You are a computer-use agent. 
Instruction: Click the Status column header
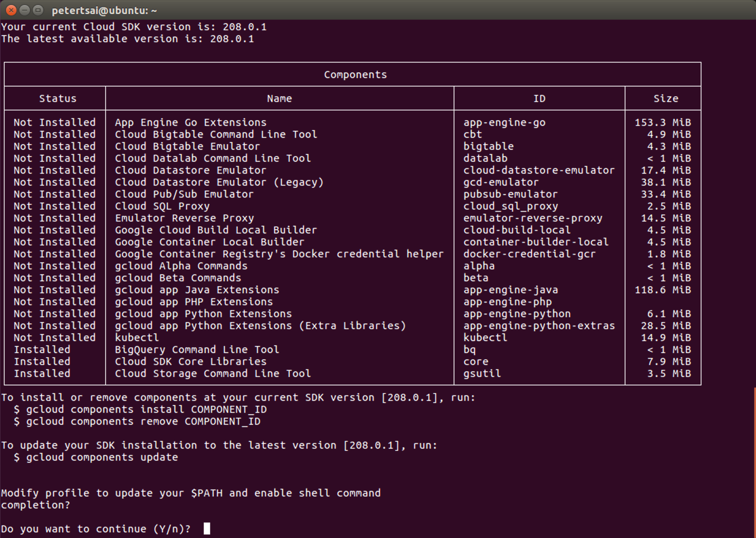click(57, 98)
